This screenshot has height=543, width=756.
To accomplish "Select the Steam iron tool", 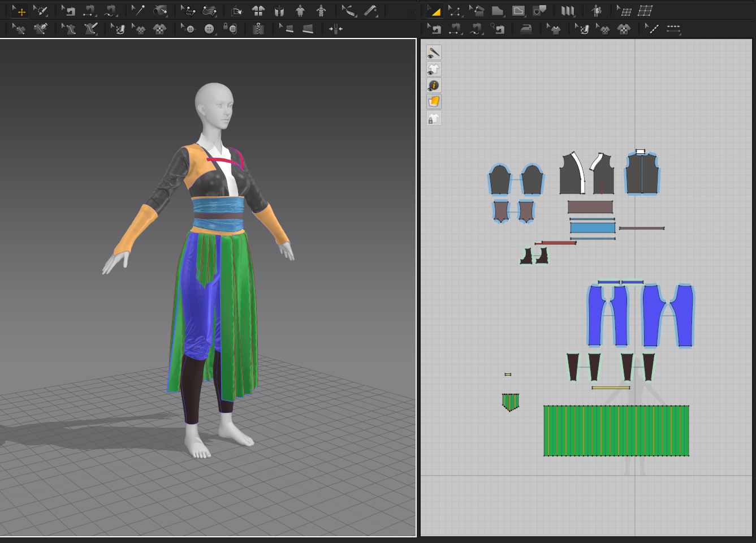I will click(x=526, y=29).
